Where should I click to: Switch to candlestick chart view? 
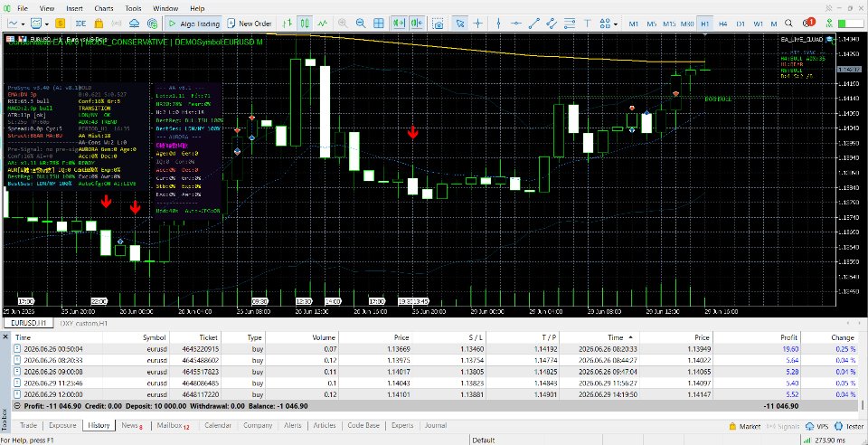305,24
